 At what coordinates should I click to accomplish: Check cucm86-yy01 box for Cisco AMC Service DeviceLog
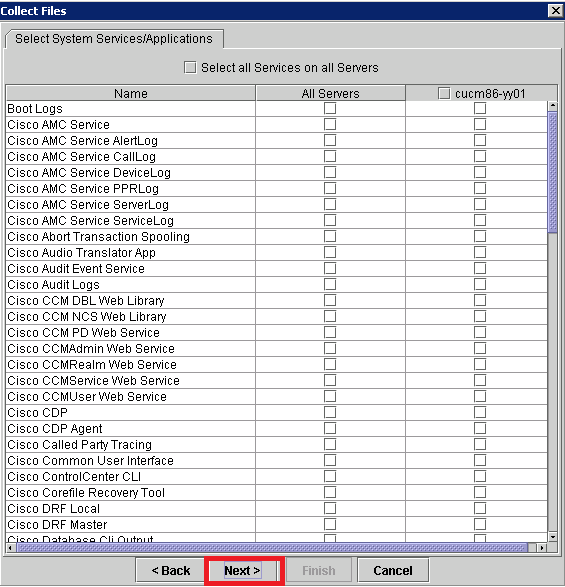coord(480,173)
